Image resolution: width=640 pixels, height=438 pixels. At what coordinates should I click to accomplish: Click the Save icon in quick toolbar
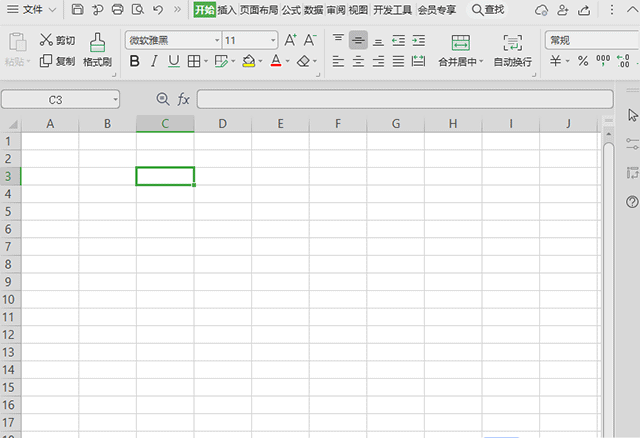(78, 9)
